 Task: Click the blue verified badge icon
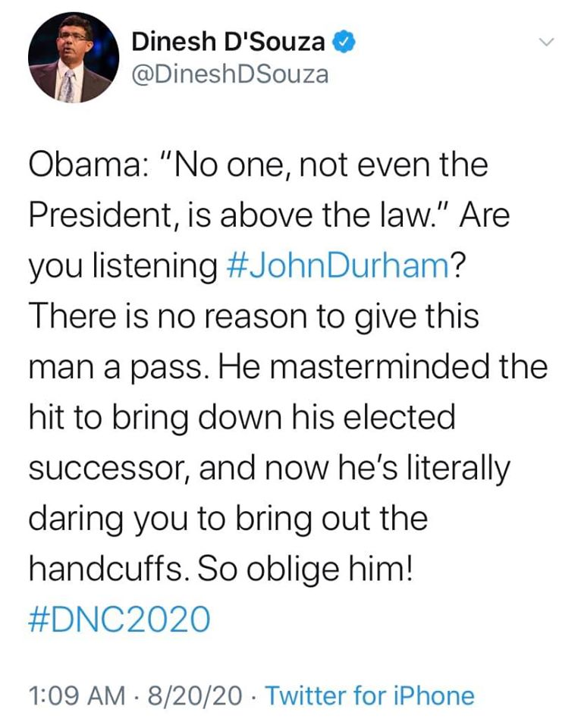tap(344, 42)
